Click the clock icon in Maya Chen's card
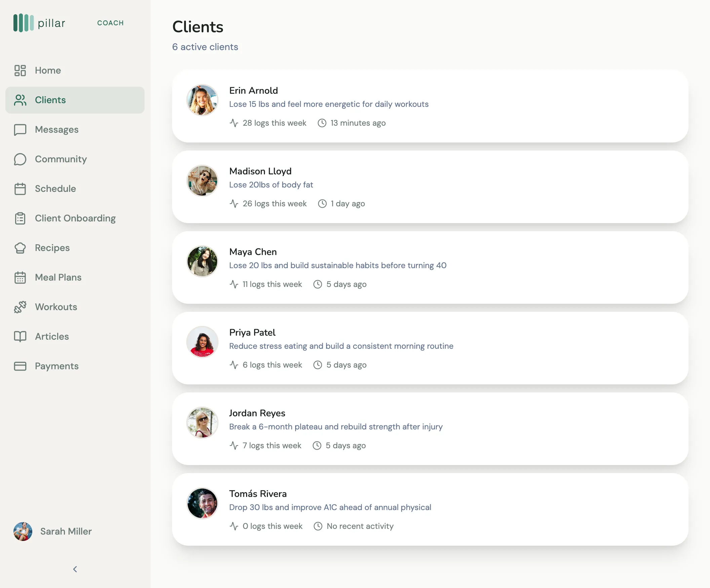Image resolution: width=710 pixels, height=588 pixels. pyautogui.click(x=317, y=285)
